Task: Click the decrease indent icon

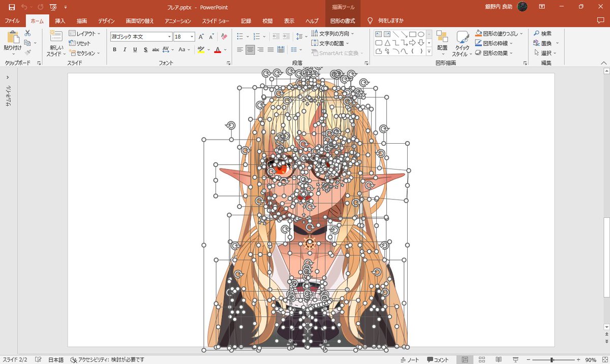Action: (276, 37)
